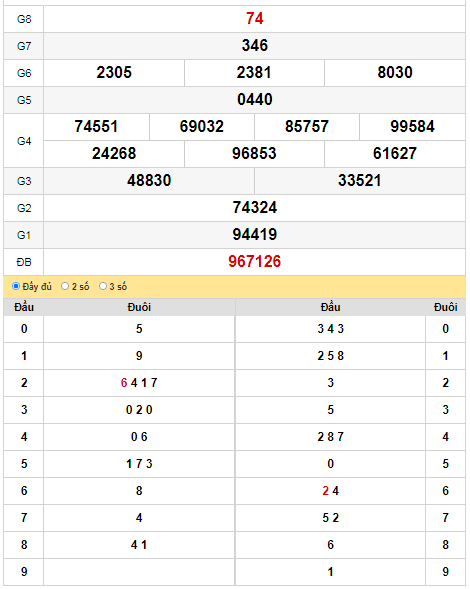
Task: Click the G4 number 74551
Action: click(96, 126)
